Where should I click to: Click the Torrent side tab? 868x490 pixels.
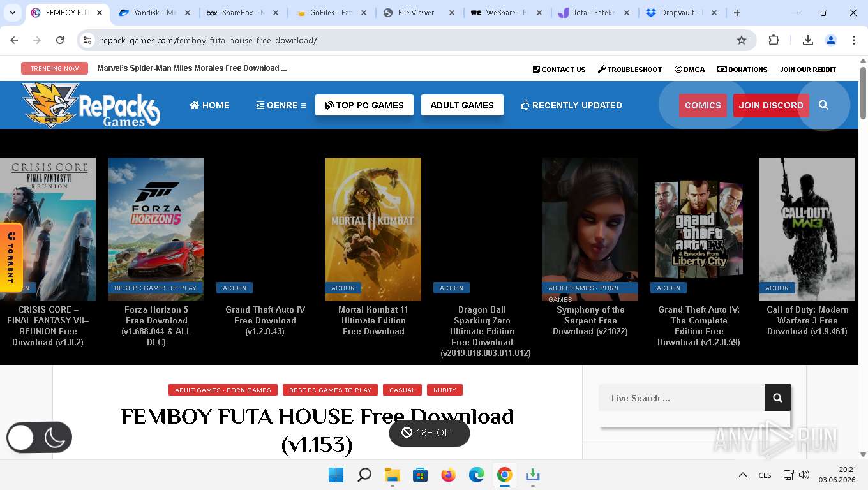coord(11,258)
